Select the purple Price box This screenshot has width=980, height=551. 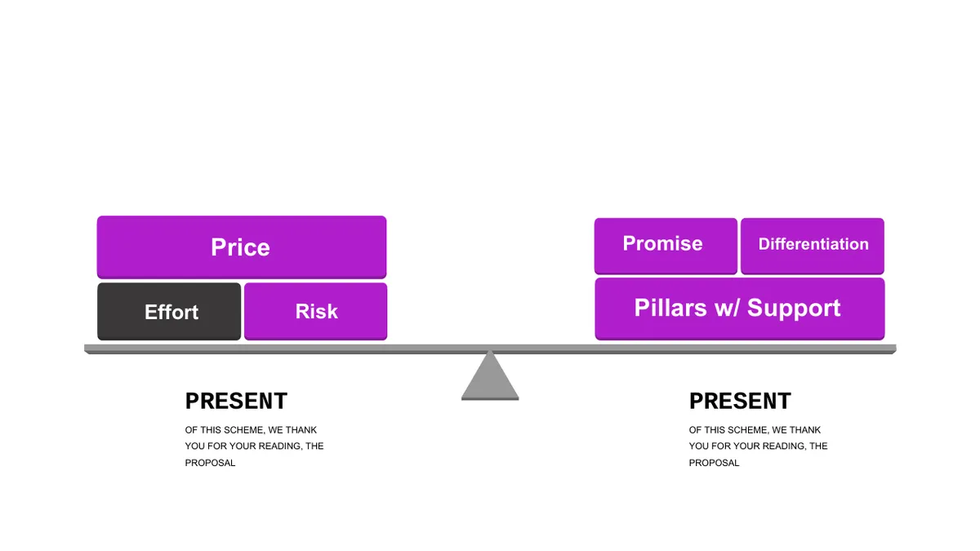click(242, 247)
